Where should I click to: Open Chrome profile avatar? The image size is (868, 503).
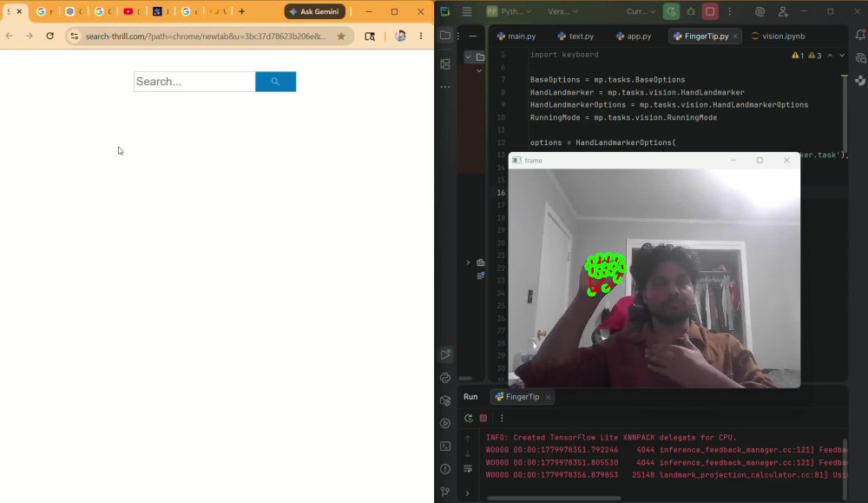(x=401, y=36)
